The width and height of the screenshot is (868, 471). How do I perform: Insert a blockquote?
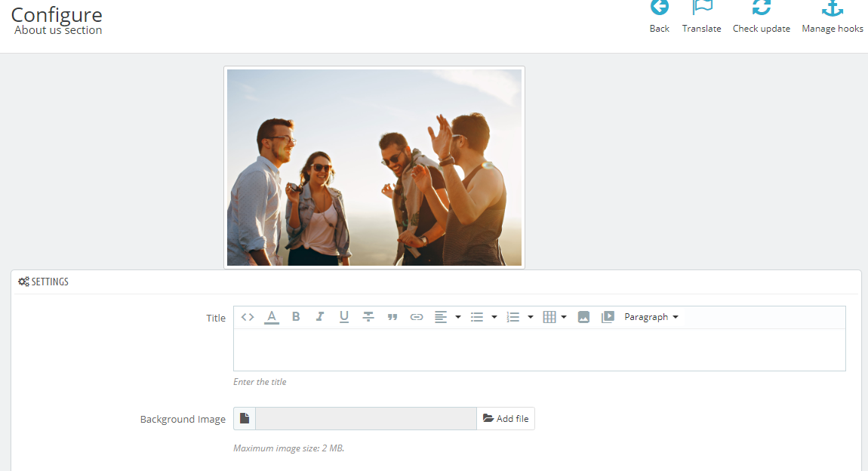[x=392, y=317]
